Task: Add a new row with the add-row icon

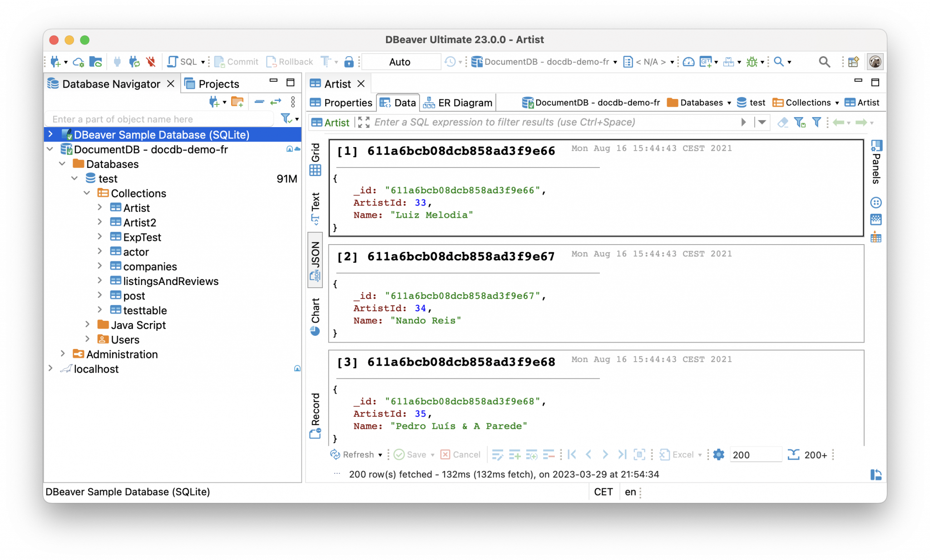Action: click(515, 455)
